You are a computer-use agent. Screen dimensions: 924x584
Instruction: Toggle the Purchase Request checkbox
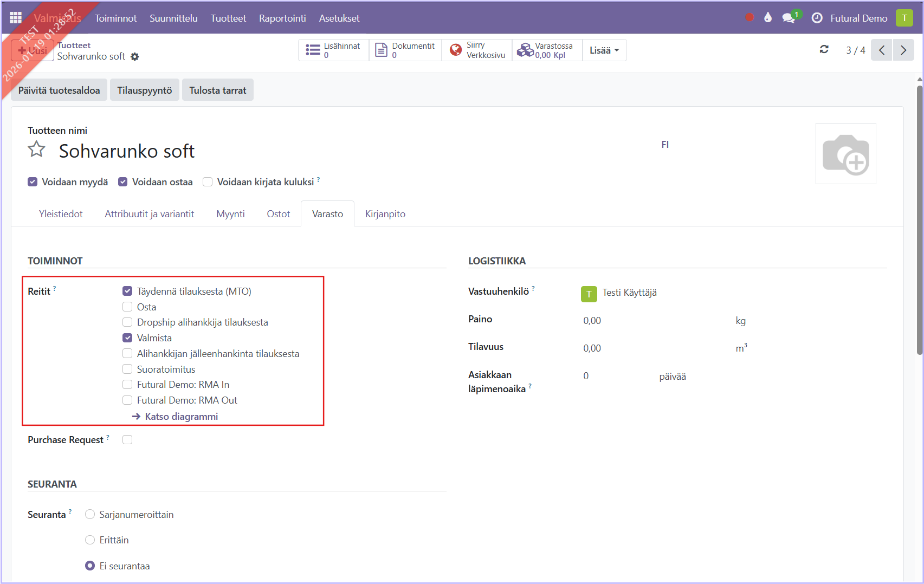[x=127, y=440]
